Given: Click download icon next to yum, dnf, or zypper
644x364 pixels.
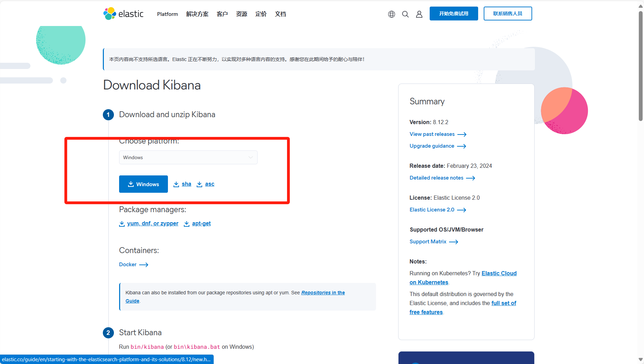Looking at the screenshot, I should 122,224.
